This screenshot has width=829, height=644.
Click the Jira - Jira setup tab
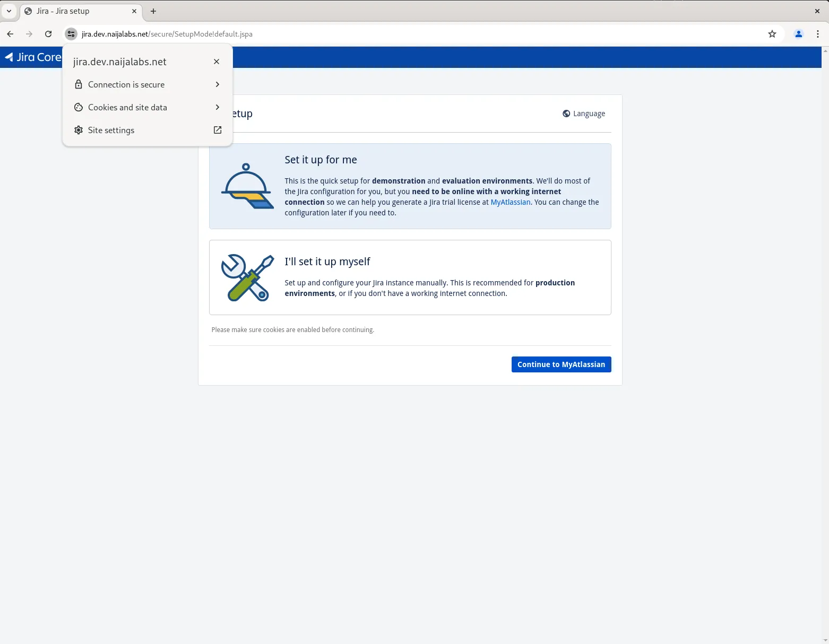tap(81, 11)
